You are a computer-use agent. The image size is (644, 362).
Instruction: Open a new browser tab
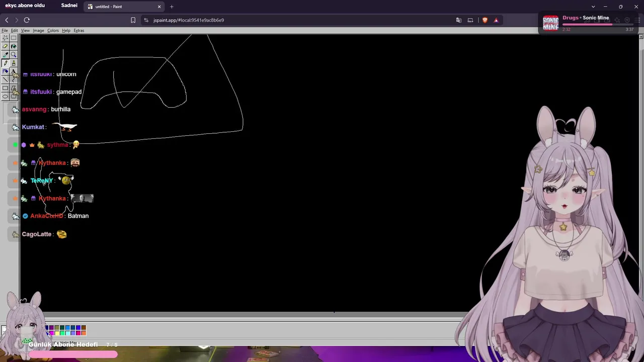tap(172, 7)
